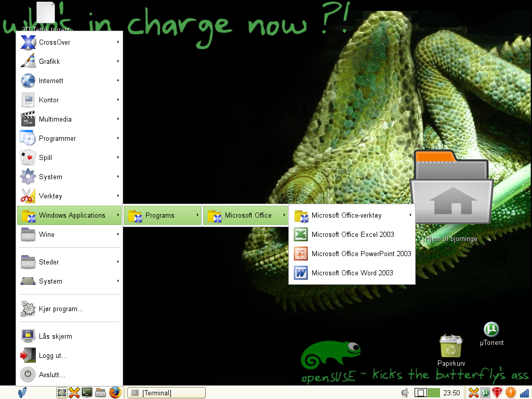Launch Microsoft Office Word 2003

pos(352,273)
